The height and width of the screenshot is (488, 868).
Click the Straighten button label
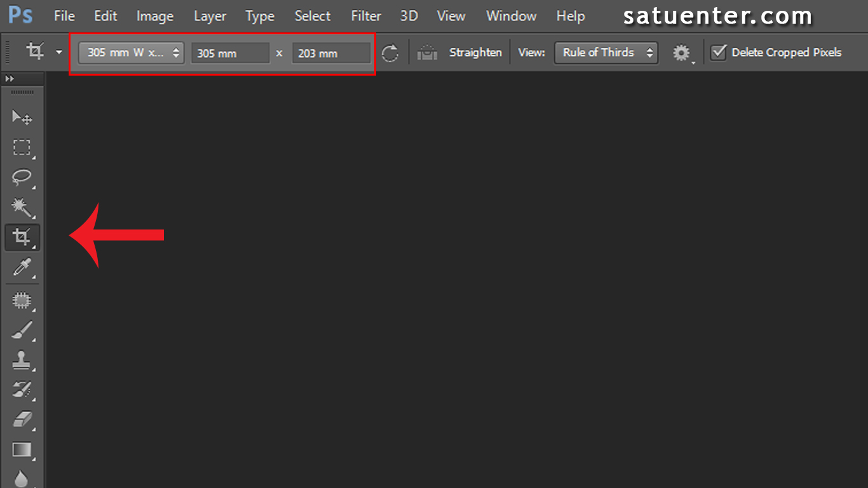pos(475,53)
